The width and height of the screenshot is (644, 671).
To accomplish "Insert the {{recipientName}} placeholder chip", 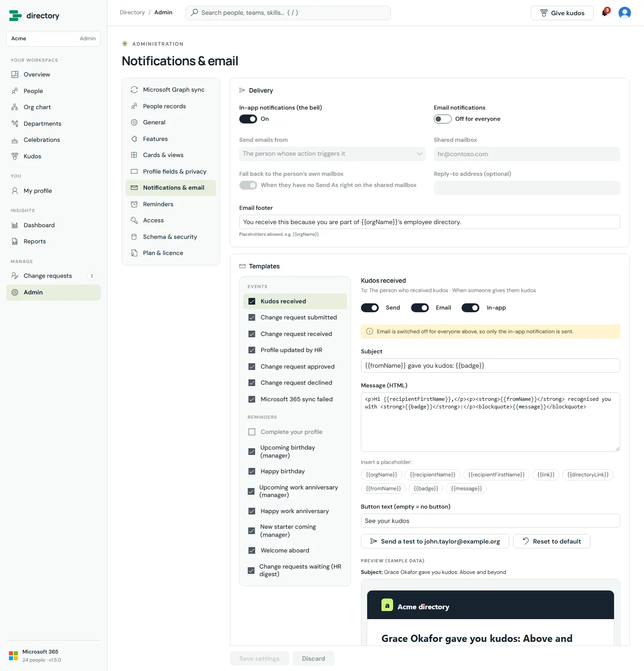I will pos(432,475).
